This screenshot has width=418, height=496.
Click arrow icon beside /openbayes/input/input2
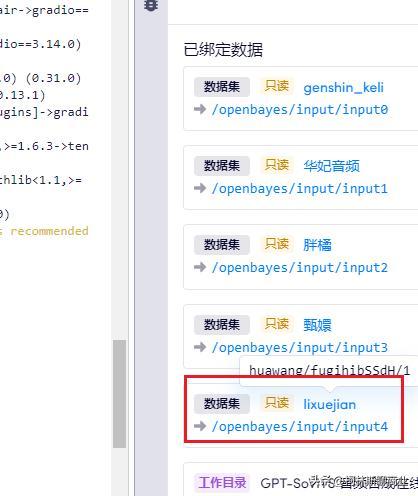200,267
